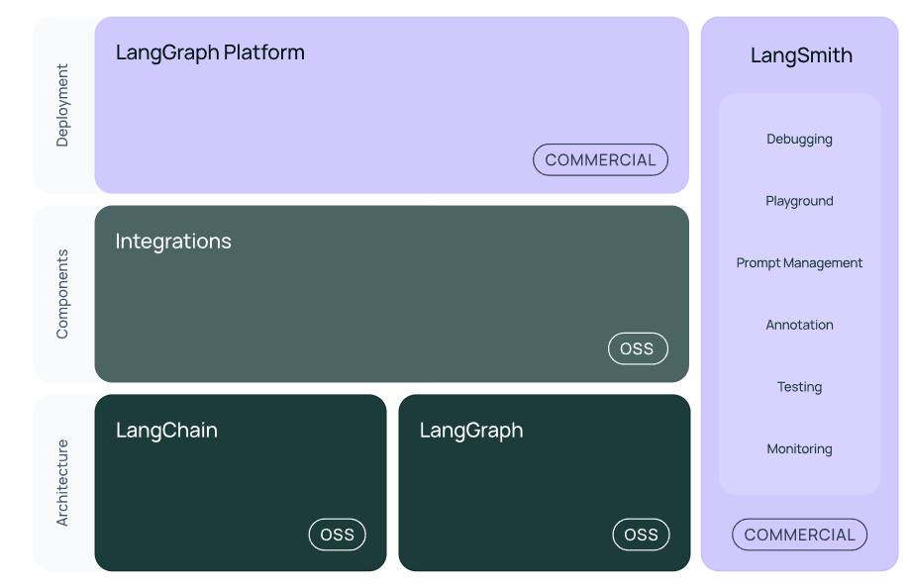This screenshot has height=588, width=910.
Task: Select the vertical Components row label
Action: [x=63, y=294]
